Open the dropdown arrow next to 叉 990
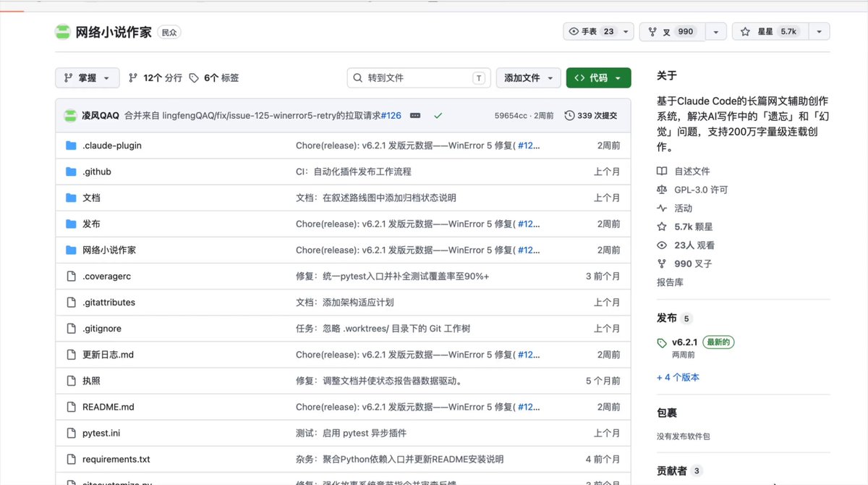 (716, 32)
